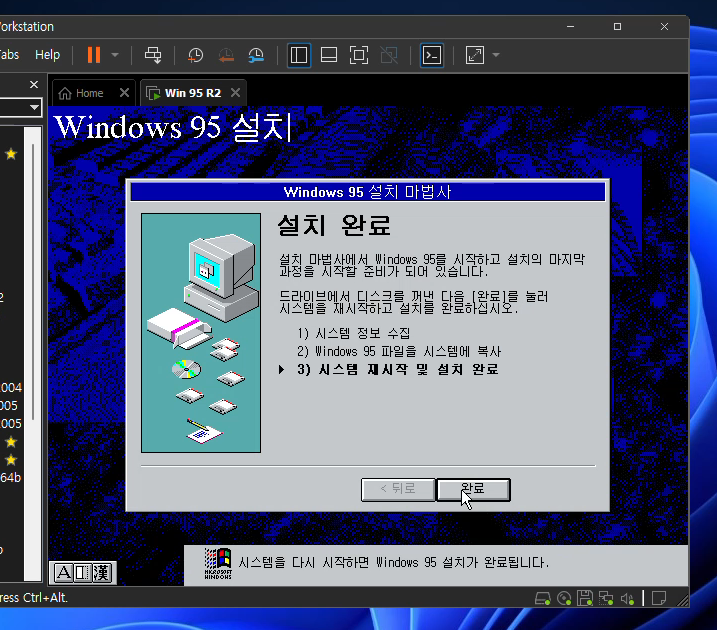Image resolution: width=717 pixels, height=630 pixels.
Task: Toggle the thumbnail bar view
Action: click(x=329, y=55)
